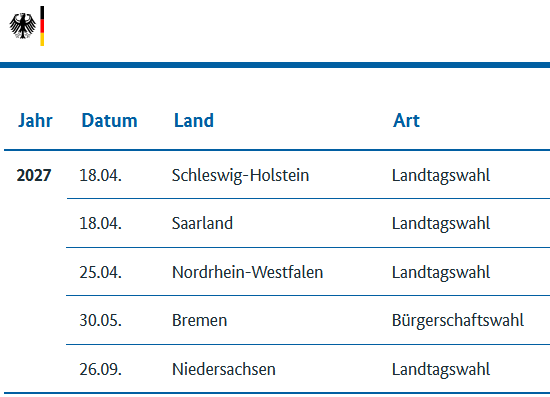Click the Land column header
This screenshot has height=397, width=550.
tap(194, 120)
